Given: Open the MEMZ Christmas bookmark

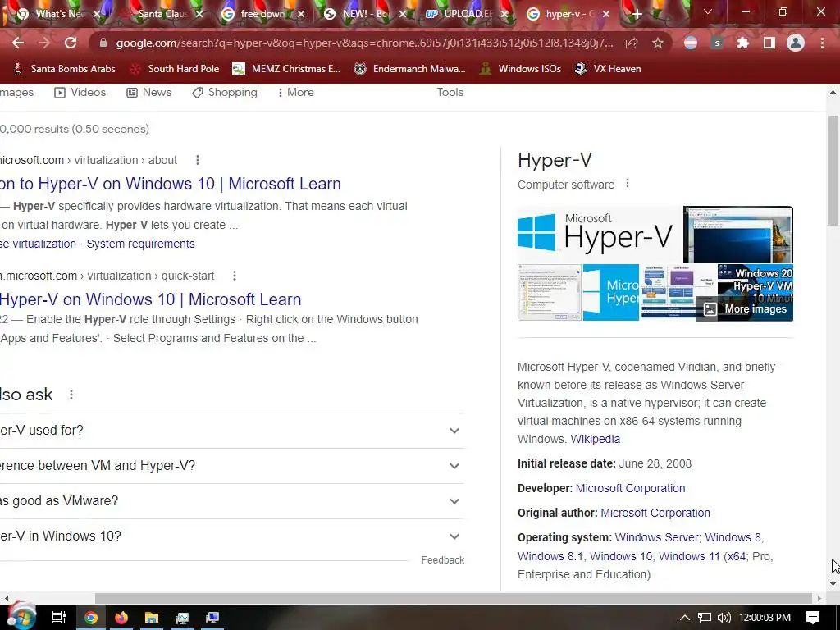Looking at the screenshot, I should (x=286, y=69).
